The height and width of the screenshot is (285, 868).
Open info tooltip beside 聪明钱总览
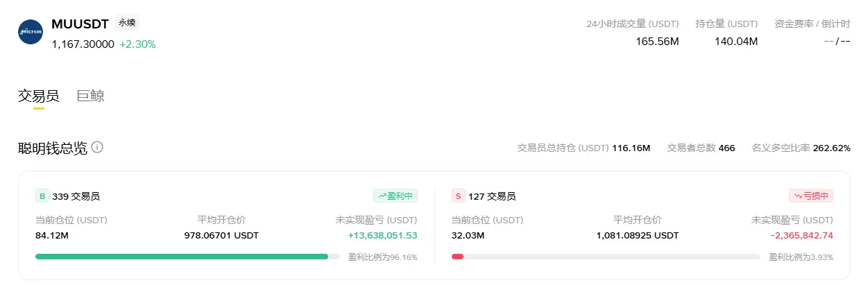click(97, 147)
